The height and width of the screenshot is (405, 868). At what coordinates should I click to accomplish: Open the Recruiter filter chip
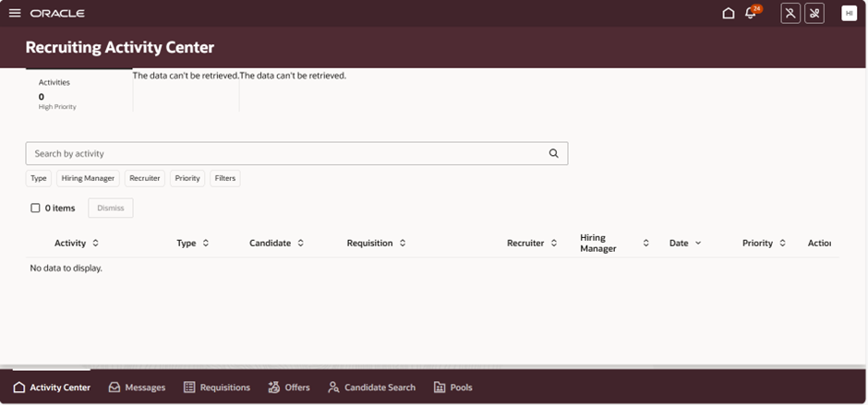tap(144, 178)
